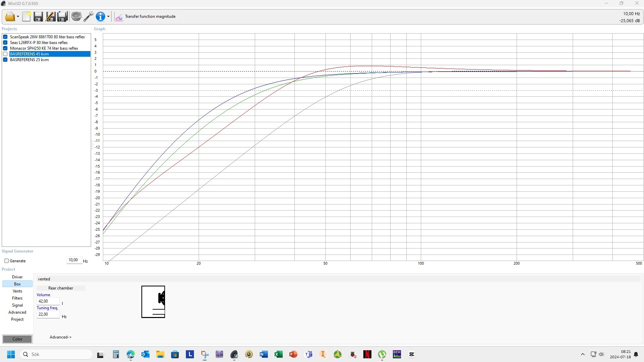
Task: Open project with the folder icon
Action: (10, 16)
